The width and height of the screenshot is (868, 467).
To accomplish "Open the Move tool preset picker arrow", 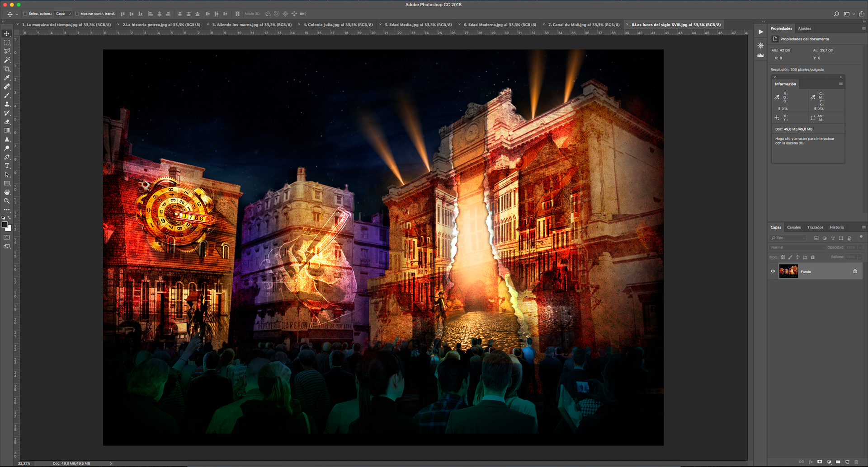I will point(17,14).
